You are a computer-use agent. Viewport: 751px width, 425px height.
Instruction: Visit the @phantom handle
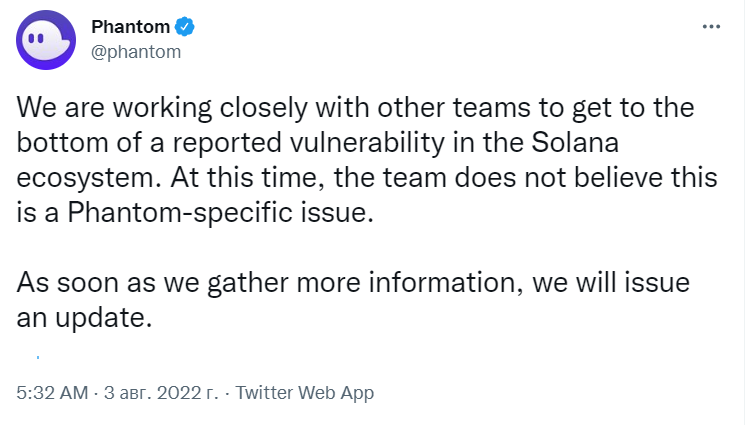tap(136, 52)
